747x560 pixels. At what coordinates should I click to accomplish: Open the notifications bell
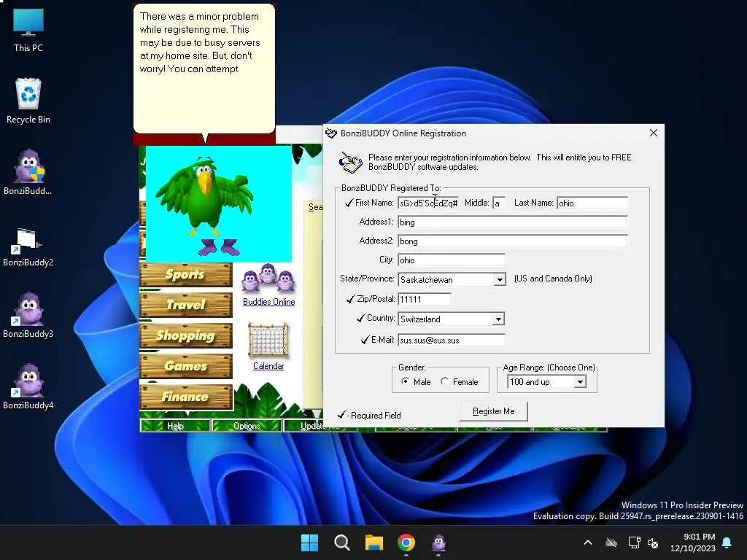click(727, 542)
